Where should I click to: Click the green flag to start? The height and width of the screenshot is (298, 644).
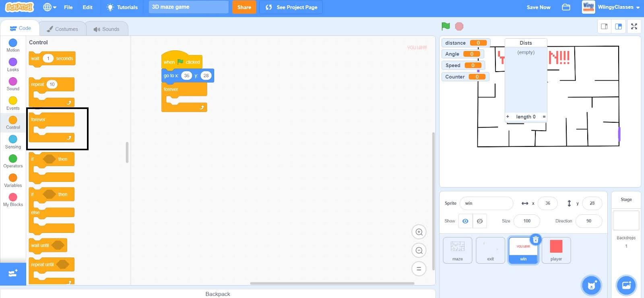446,26
